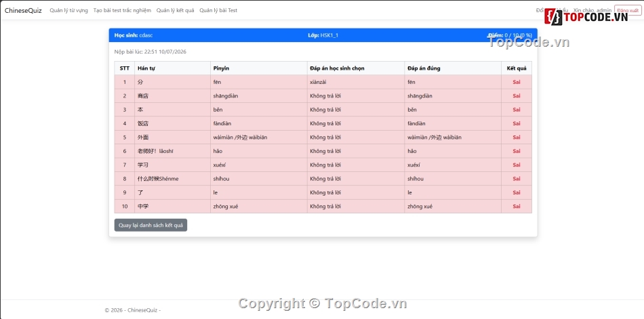Click Không trả lời in row 6
The image size is (644, 319).
point(325,151)
